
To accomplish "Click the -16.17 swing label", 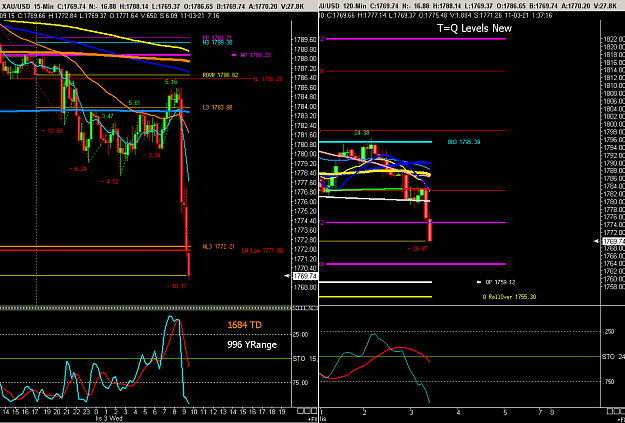I will point(177,286).
